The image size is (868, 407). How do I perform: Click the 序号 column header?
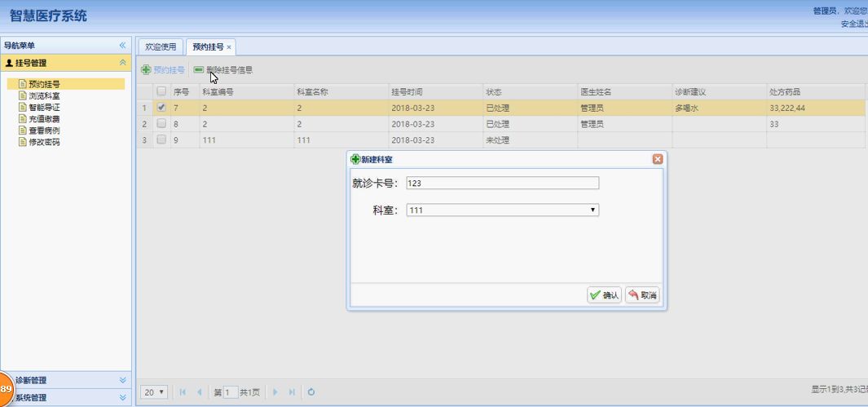coord(185,92)
